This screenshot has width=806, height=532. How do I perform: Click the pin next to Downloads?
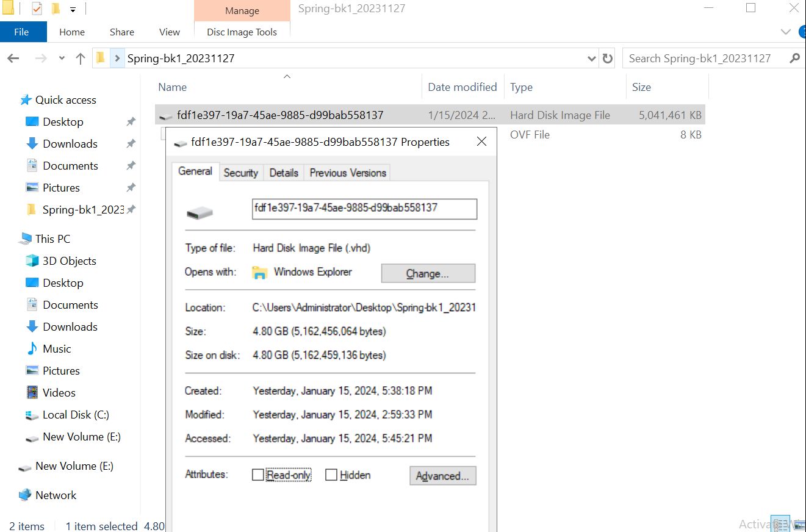[131, 143]
